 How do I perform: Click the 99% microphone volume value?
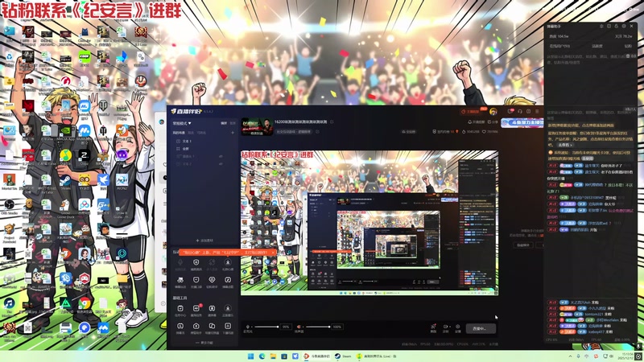pyautogui.click(x=286, y=327)
